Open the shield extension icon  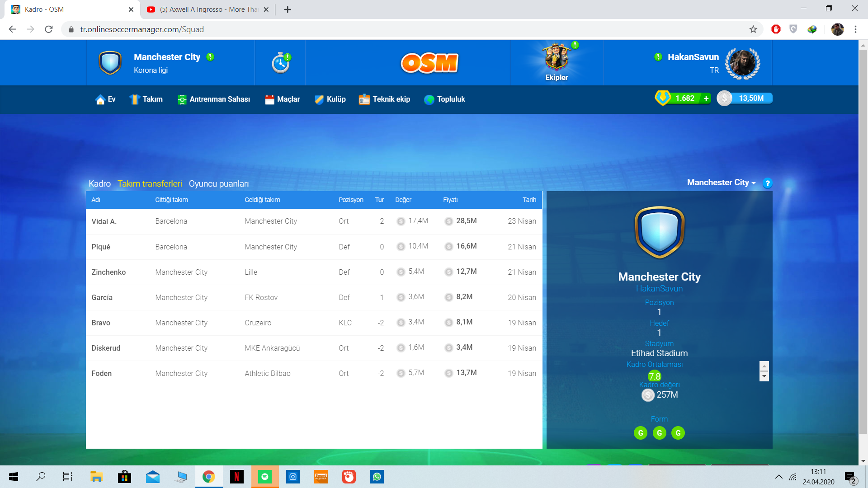tap(793, 29)
